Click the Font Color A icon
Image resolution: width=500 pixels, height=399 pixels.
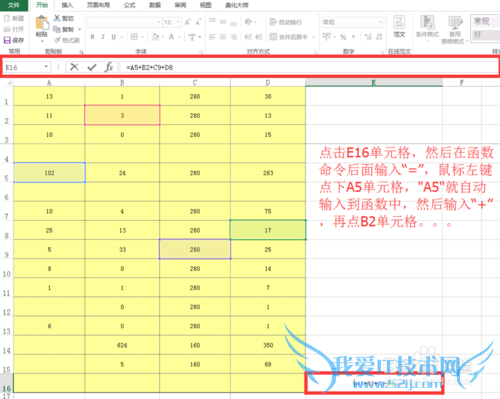click(x=171, y=37)
